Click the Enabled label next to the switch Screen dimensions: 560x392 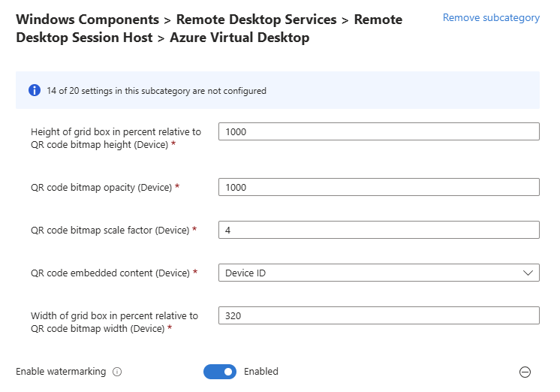[x=261, y=372]
